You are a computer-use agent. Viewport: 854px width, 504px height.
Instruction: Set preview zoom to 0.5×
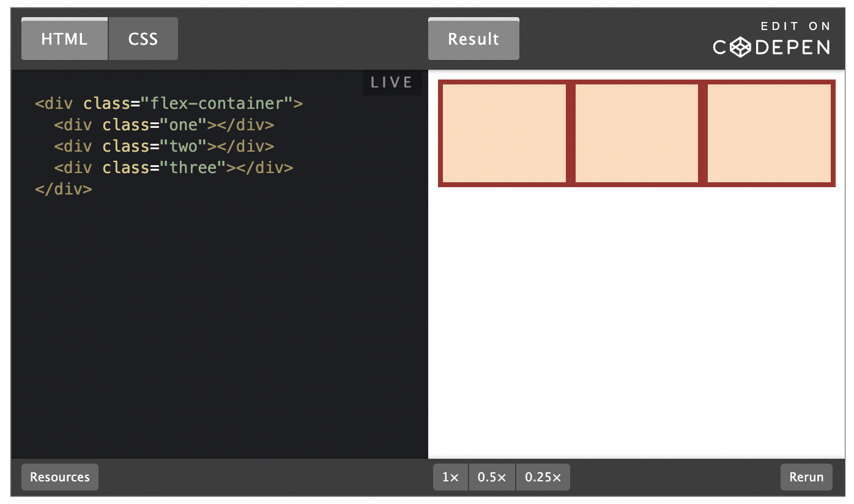492,477
